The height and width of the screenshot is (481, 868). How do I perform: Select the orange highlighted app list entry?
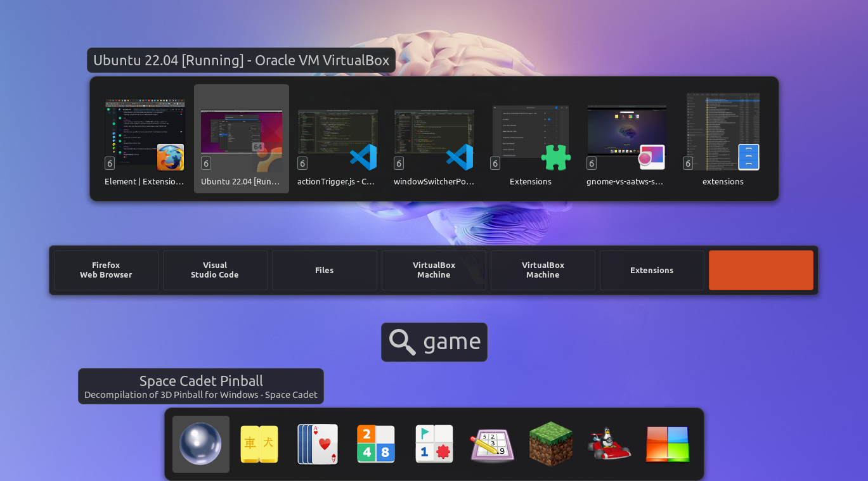coord(761,270)
